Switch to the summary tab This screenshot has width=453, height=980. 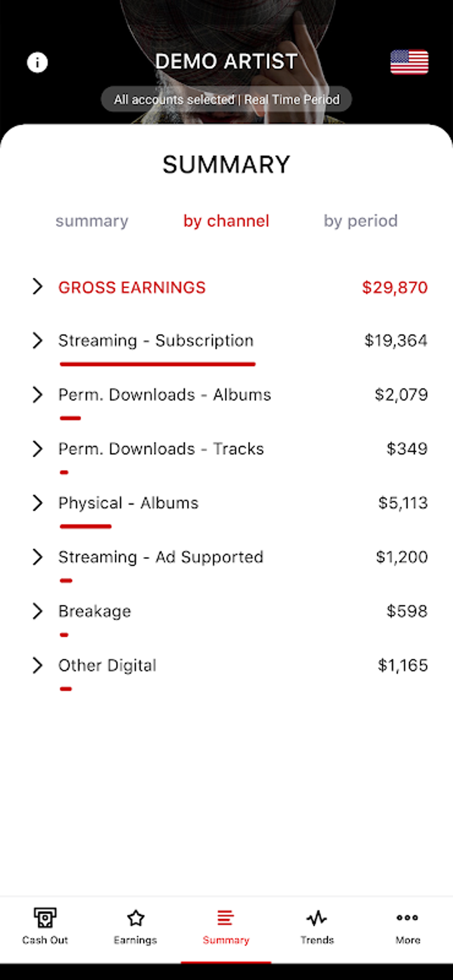[x=92, y=221]
